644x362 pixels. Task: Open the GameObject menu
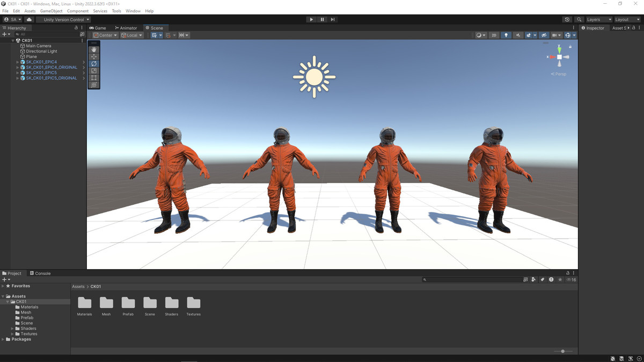click(51, 11)
